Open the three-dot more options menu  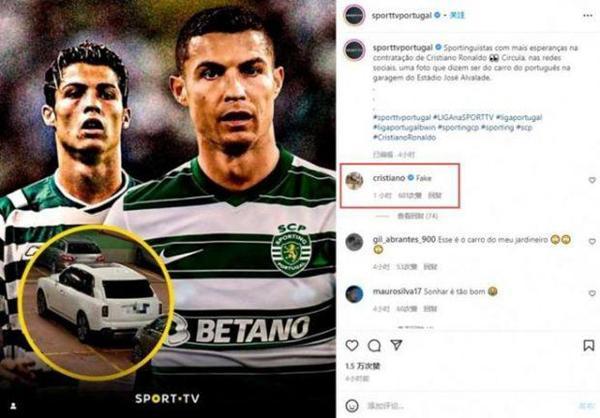pos(588,16)
